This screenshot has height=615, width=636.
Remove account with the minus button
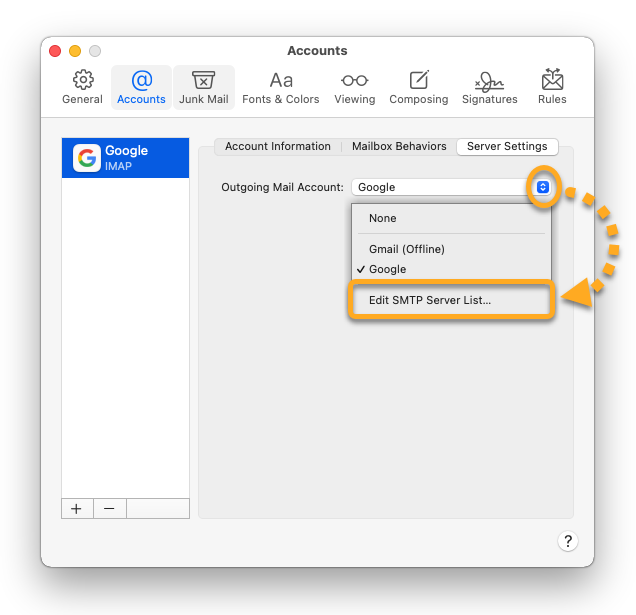tap(109, 508)
